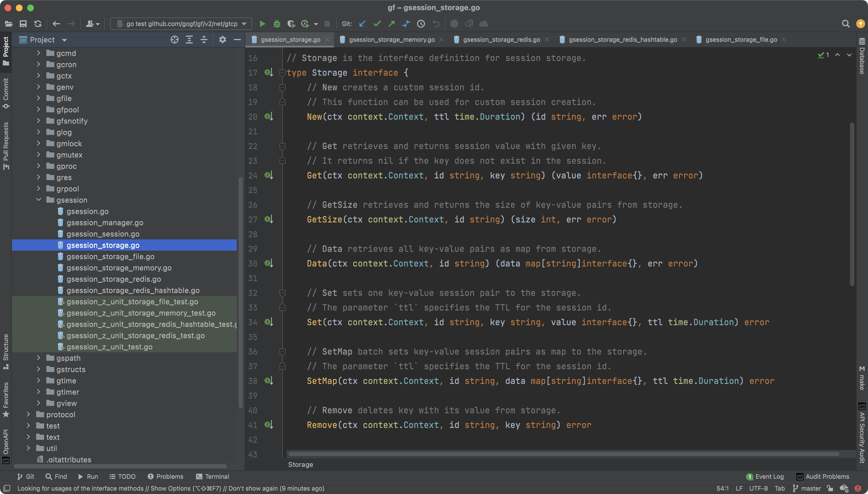Switch to the gsession_storage_redis.go tab

pos(501,40)
